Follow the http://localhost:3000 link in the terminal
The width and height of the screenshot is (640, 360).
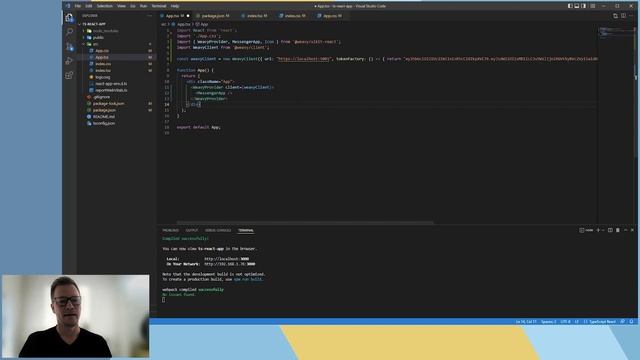(227, 259)
